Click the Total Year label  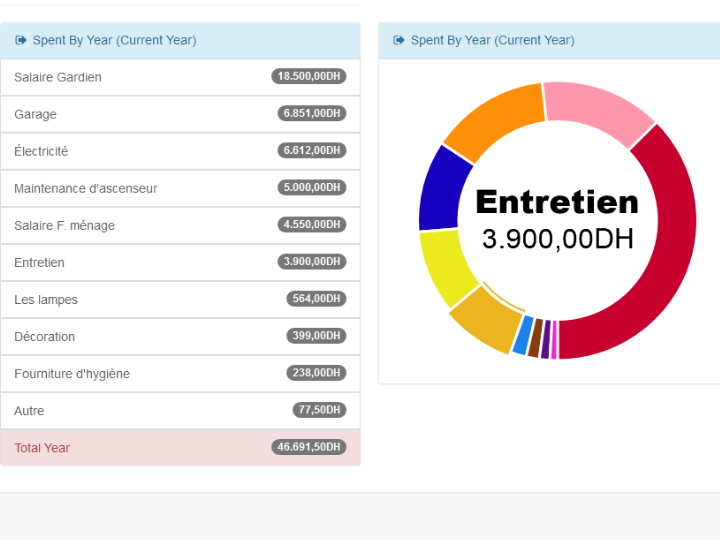point(42,447)
